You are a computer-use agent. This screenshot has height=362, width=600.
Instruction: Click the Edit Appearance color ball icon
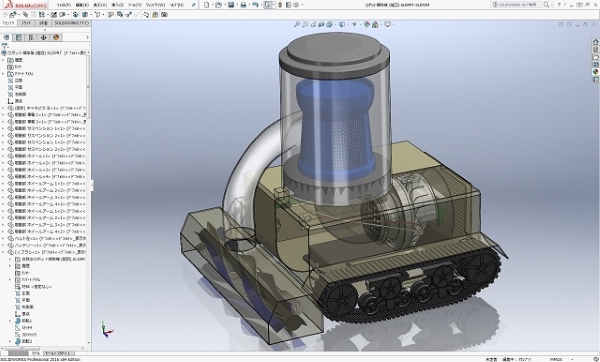(367, 24)
